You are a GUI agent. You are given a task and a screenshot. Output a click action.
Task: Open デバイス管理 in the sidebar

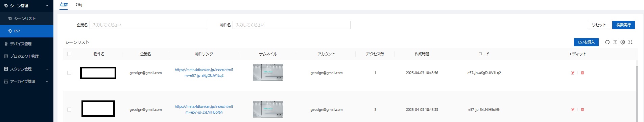pos(27,44)
